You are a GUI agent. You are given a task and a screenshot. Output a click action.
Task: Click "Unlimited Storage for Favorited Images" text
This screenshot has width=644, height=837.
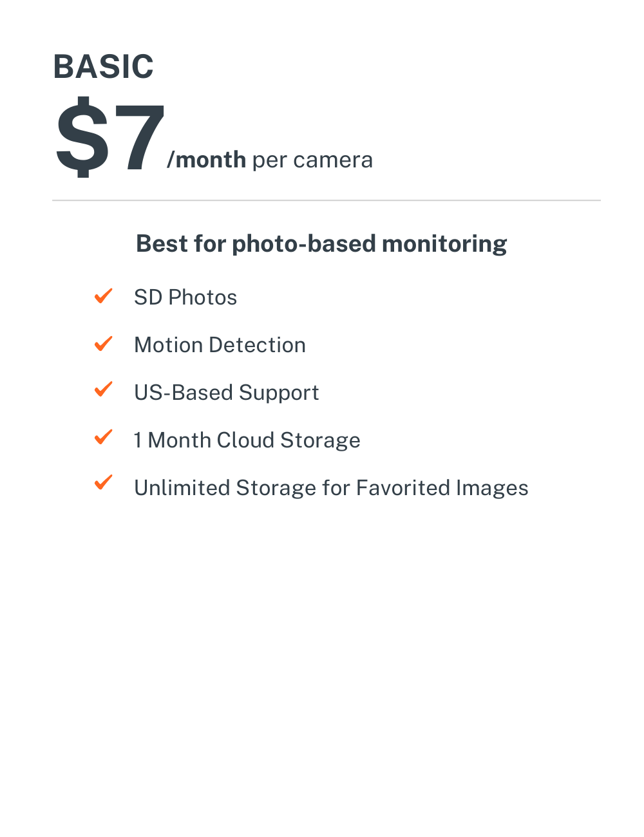pyautogui.click(x=331, y=488)
